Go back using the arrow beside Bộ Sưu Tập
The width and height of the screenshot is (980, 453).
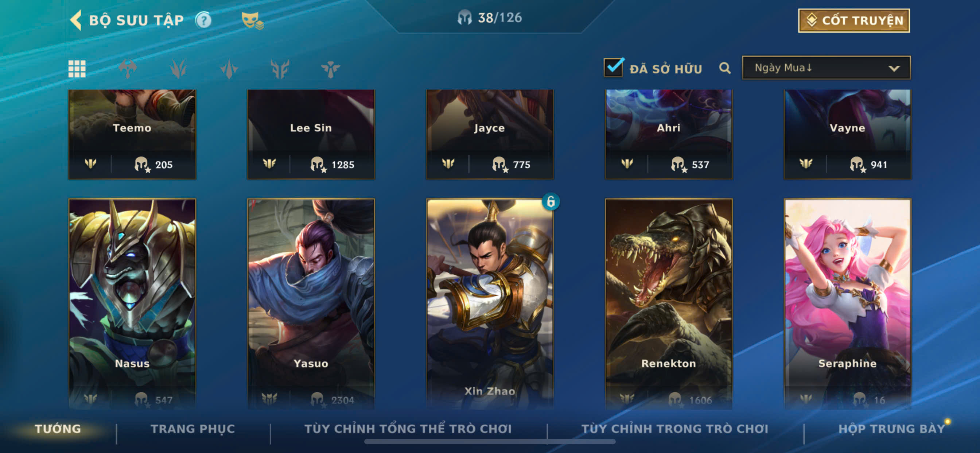tap(76, 20)
